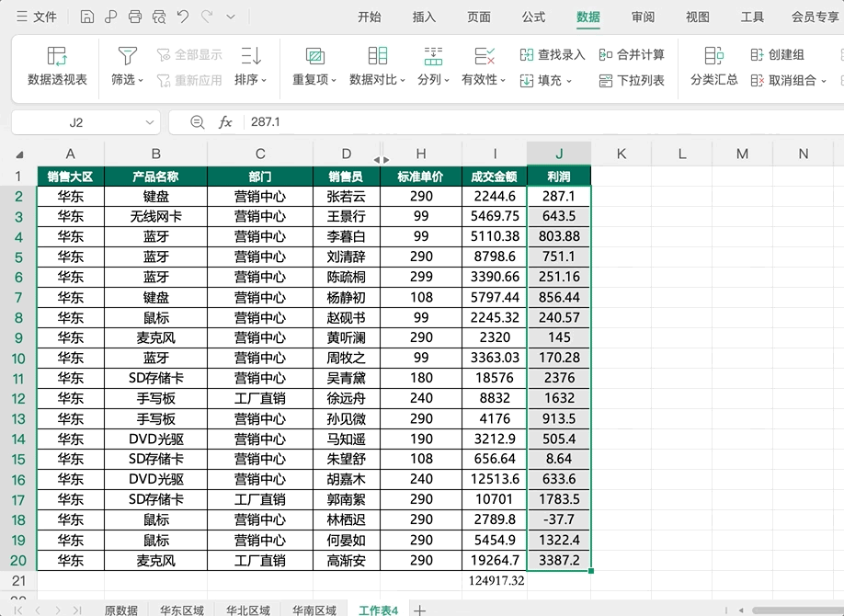Open the 工具 tab
This screenshot has width=844, height=616.
click(x=752, y=17)
